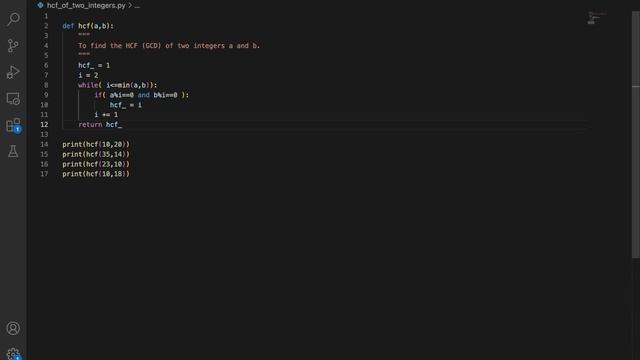Screen dimensions: 640x360
Task: Click the vertical editor scrollbar
Action: point(636,135)
